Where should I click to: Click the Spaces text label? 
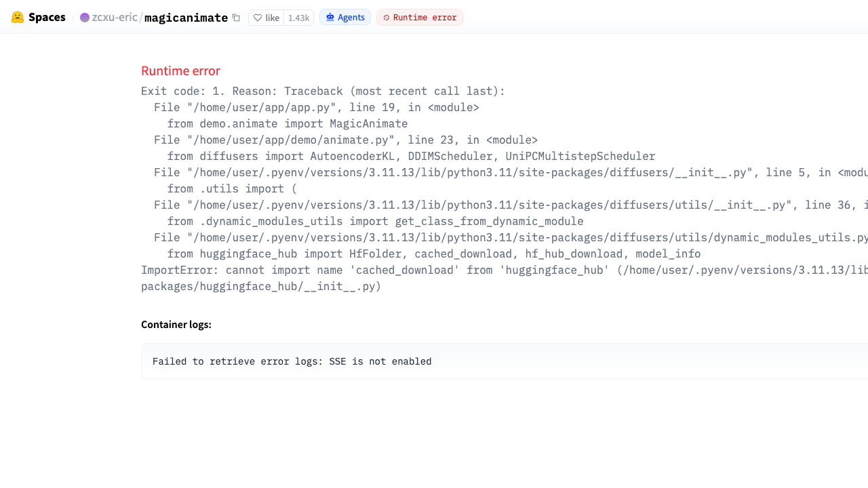point(47,18)
